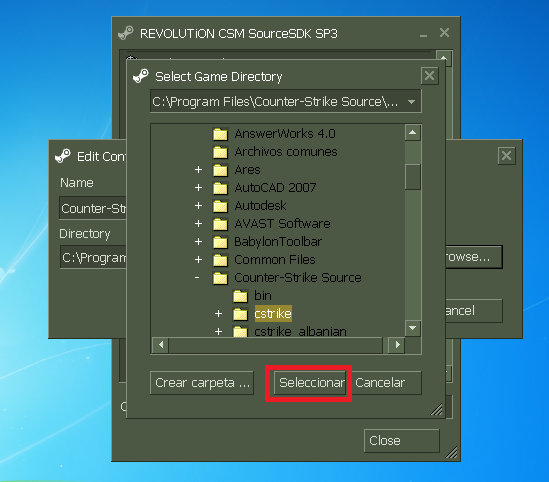Click Close button in REVOLUTiON CSM window
Screen dimensions: 549x482
coord(402,441)
